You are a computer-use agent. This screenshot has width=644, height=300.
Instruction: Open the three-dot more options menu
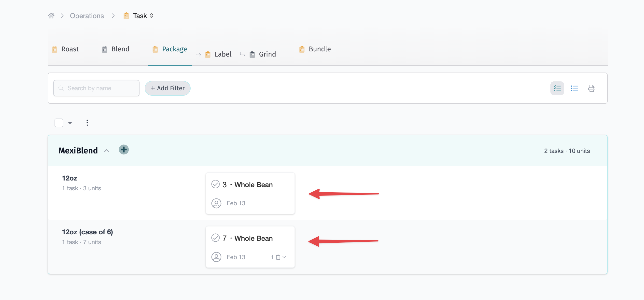coord(87,123)
